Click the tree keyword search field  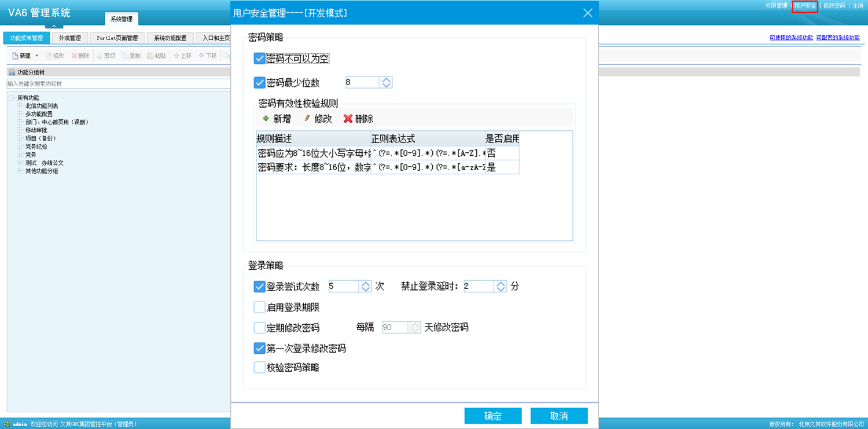click(118, 84)
